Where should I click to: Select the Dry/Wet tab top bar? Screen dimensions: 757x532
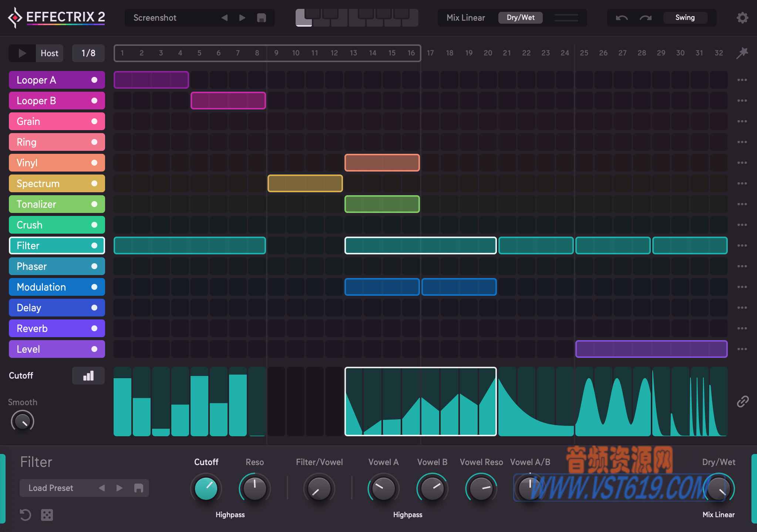519,17
